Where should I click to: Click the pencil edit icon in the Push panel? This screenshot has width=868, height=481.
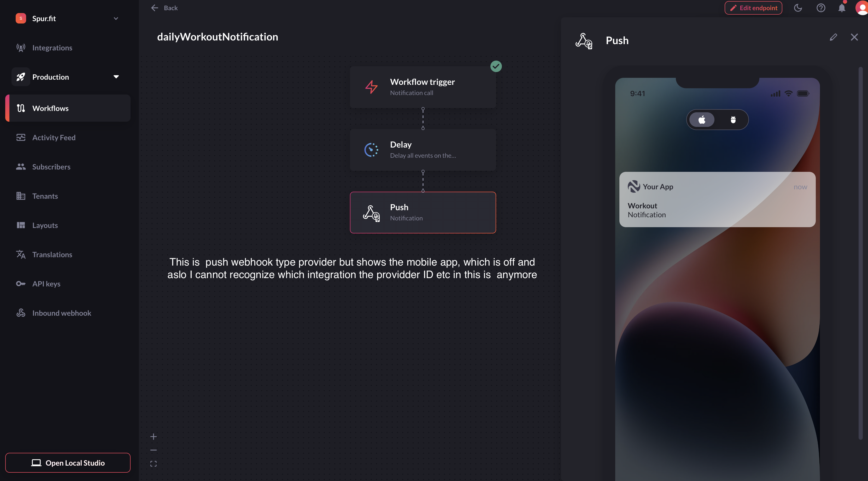pyautogui.click(x=833, y=37)
